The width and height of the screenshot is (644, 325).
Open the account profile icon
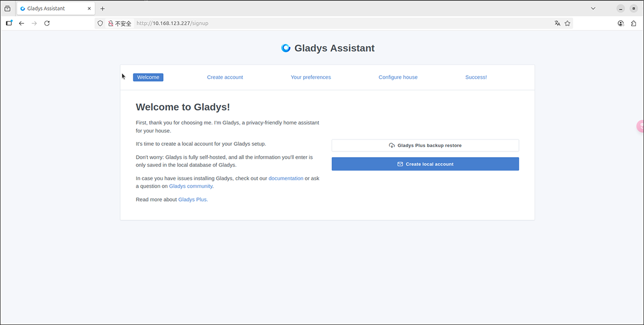621,24
